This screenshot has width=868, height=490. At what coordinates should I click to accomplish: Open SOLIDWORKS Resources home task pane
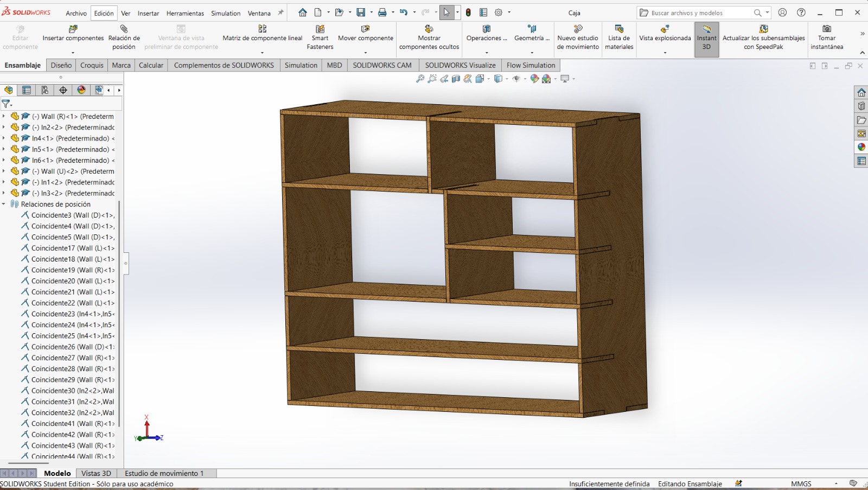tap(861, 92)
